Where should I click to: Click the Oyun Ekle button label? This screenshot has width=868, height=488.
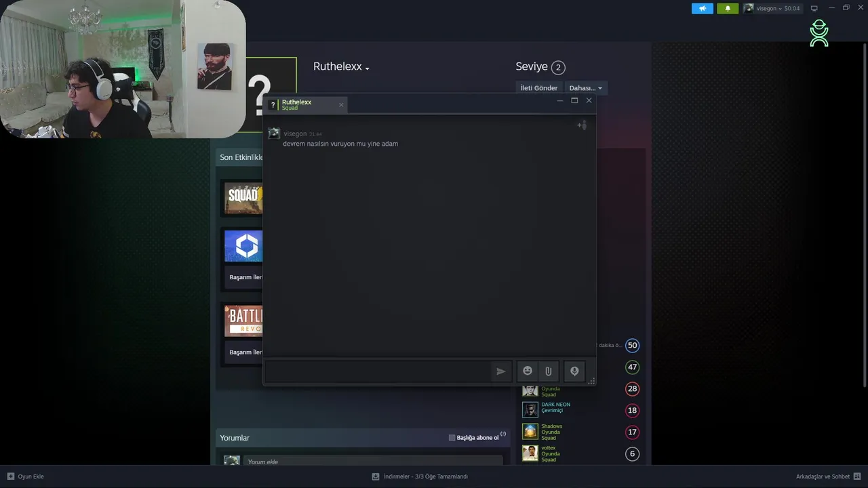tap(31, 476)
